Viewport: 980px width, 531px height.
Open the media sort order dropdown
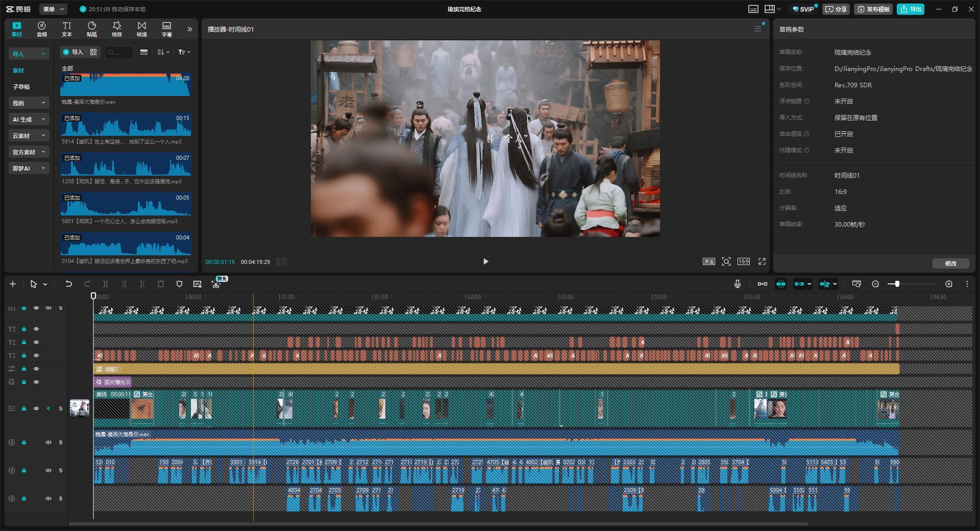pyautogui.click(x=163, y=52)
